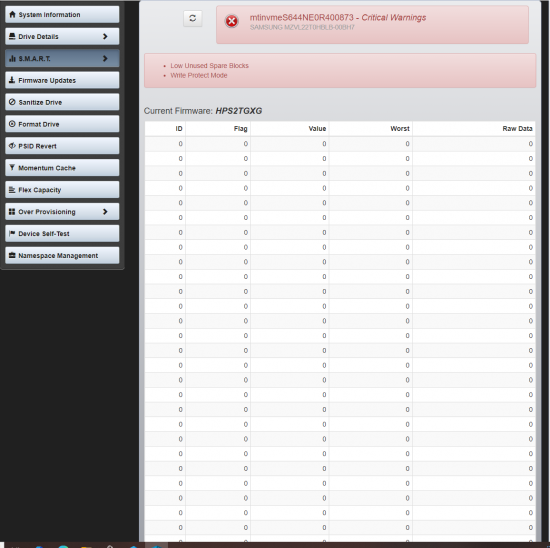
Task: Open System Information via home icon
Action: [12, 14]
